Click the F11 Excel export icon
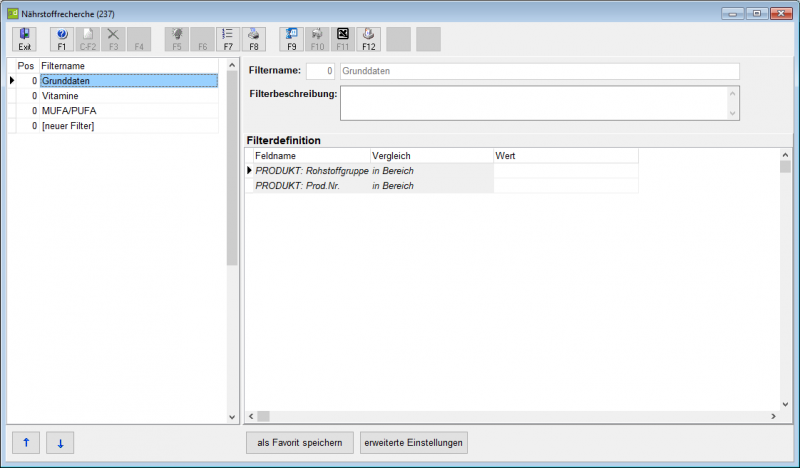 point(343,39)
